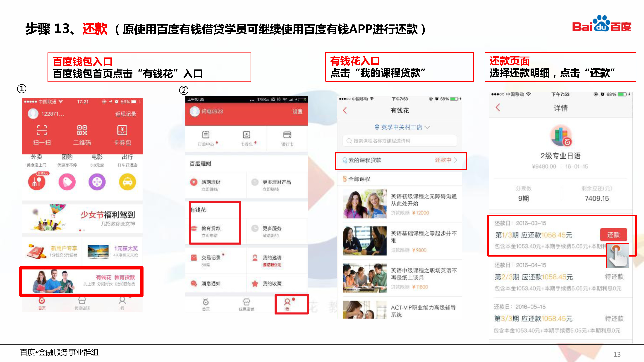Open 我的课程贷款 repayment chevron row
Screen dimensions: 644x362
point(400,160)
